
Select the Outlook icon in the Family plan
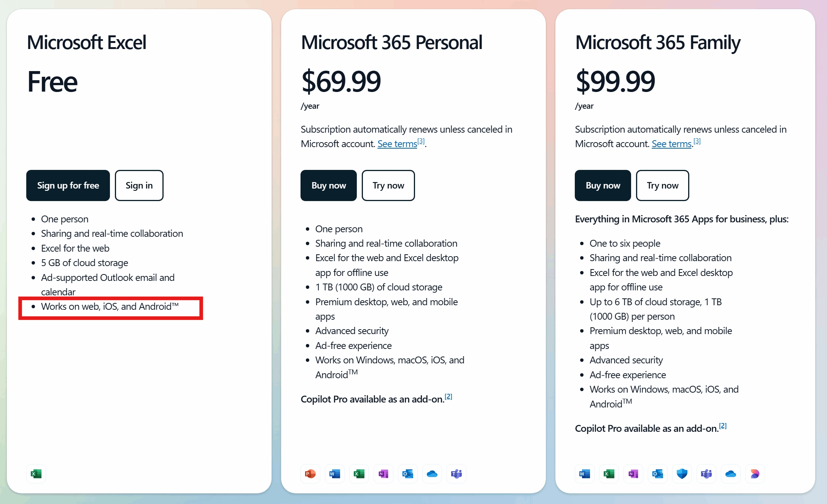tap(658, 474)
